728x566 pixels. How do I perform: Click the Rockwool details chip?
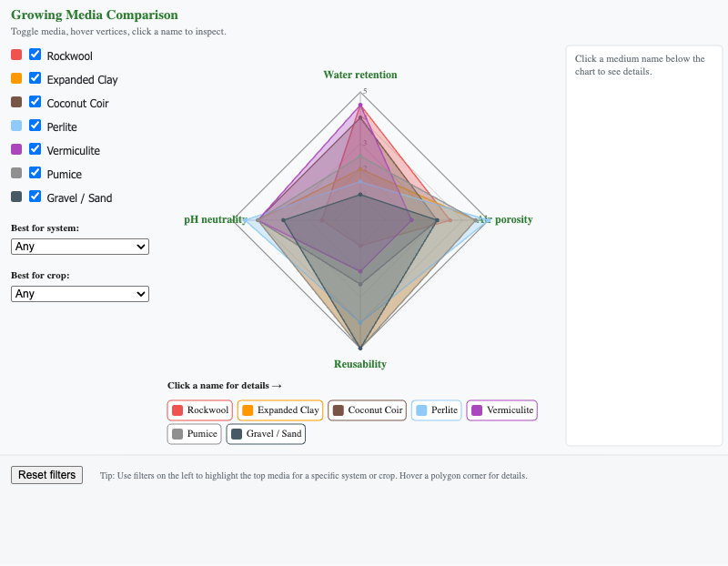(199, 410)
